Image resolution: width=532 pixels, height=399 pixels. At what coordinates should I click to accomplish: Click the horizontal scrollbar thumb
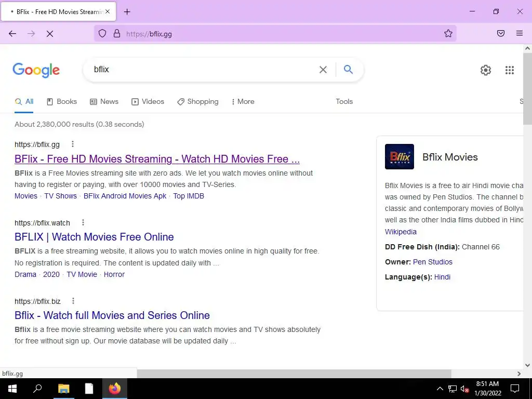[x=294, y=374]
